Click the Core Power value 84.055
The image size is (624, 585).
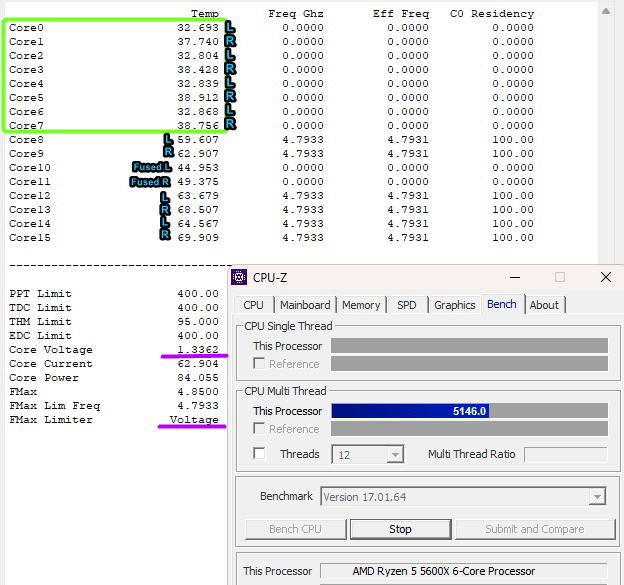click(198, 378)
